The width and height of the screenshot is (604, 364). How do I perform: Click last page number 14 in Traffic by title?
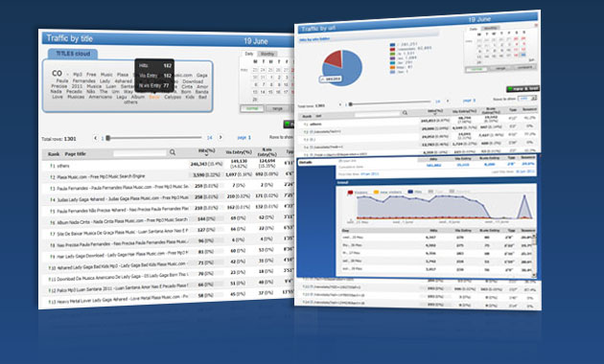click(x=210, y=137)
